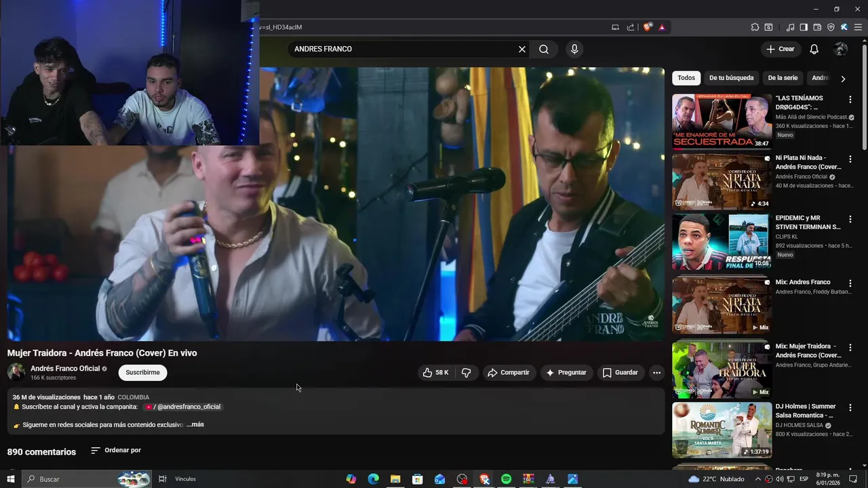Screen dimensions: 868x488
Task: Expand Ordenar por comments sorting
Action: click(x=116, y=450)
